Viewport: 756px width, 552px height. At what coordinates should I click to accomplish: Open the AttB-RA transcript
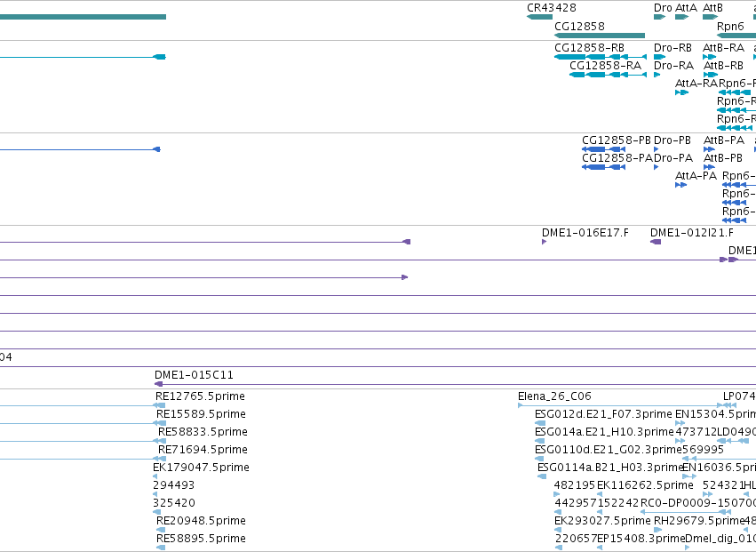point(709,57)
